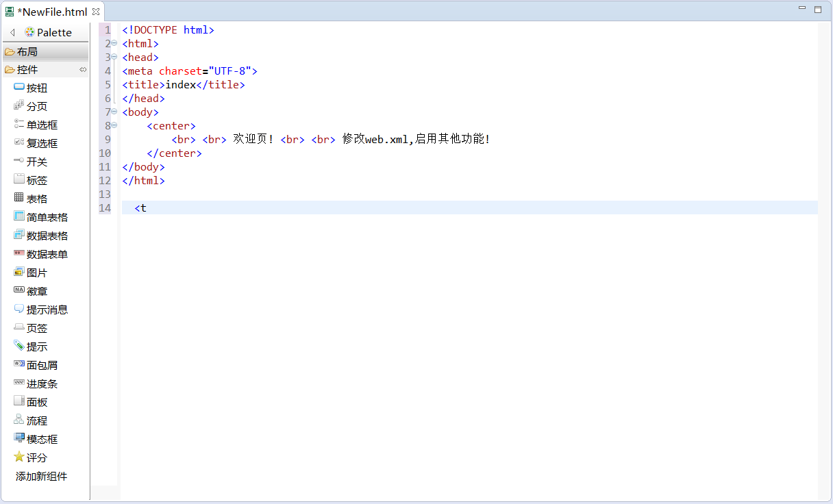Select the 徽章 badge control icon

[x=19, y=291]
